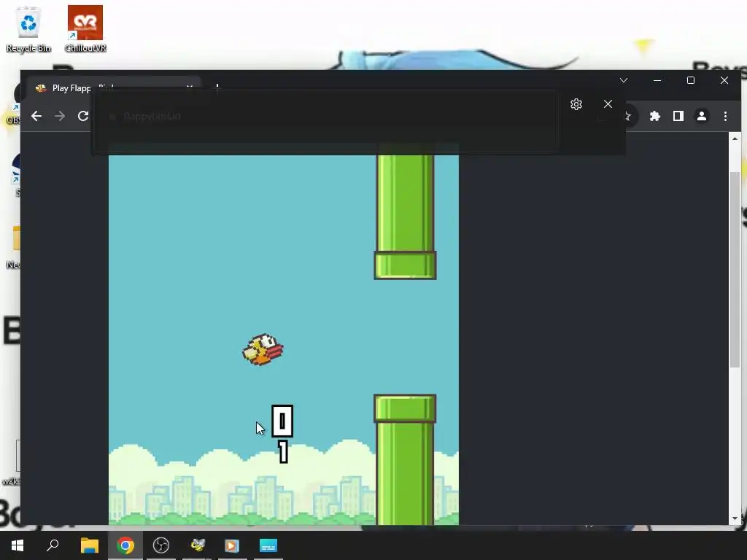Open the ChilloutVR desktop shortcut

85,29
